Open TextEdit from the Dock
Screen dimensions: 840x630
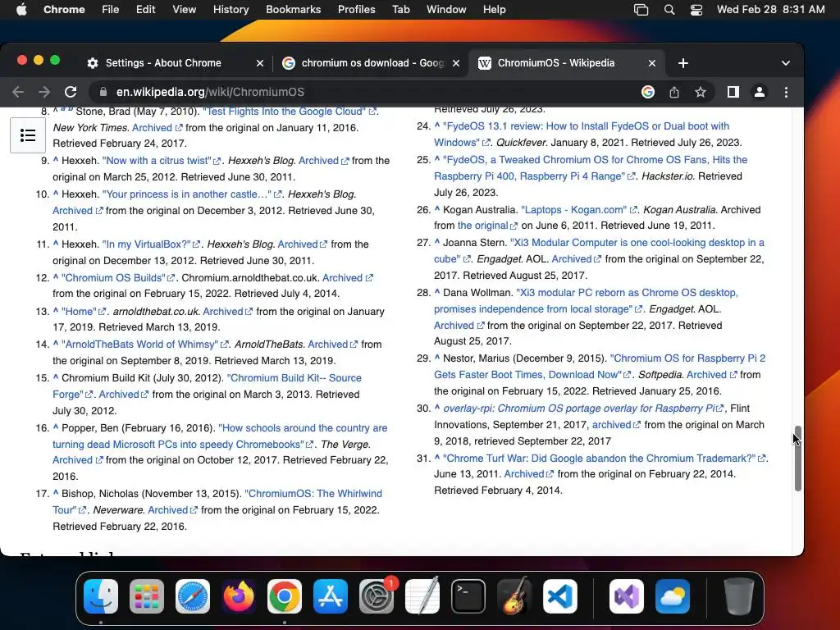422,596
